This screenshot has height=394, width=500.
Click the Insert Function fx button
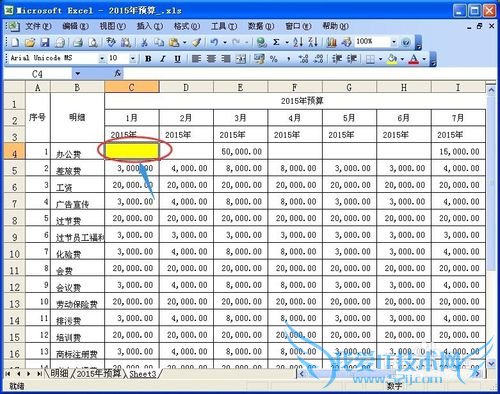[118, 73]
